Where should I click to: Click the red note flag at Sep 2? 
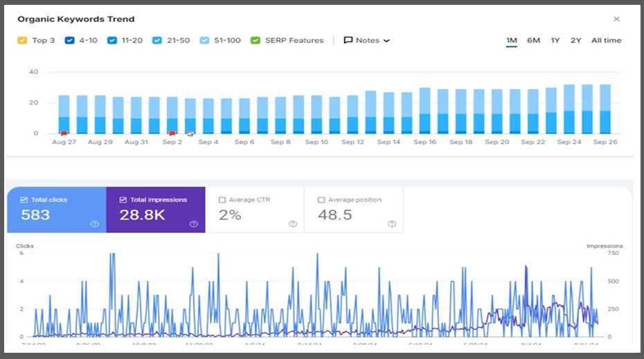click(x=172, y=133)
